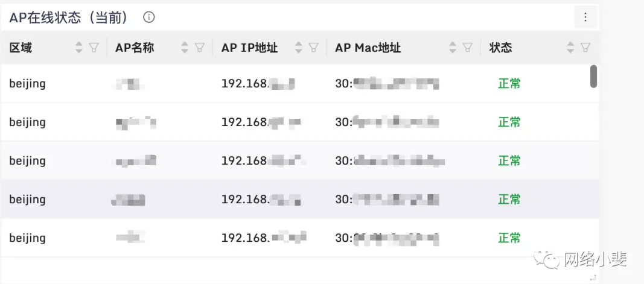Open the three-dot panel options menu
Viewport: 644px width, 284px height.
585,17
